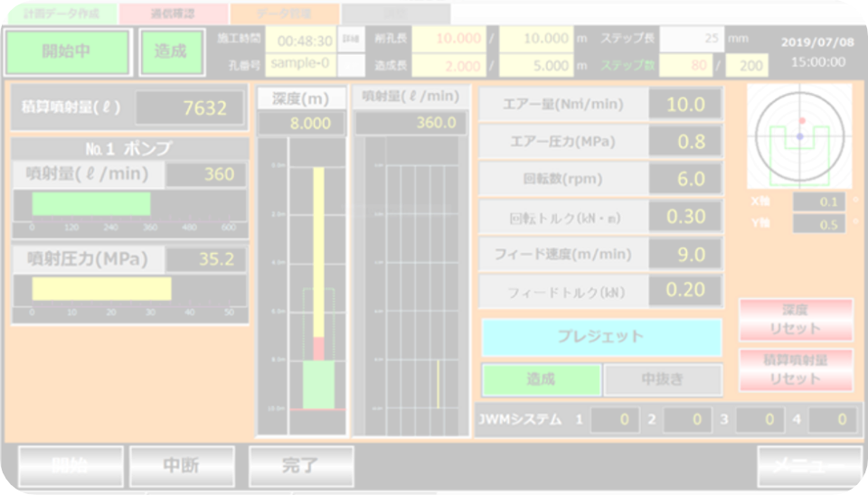The width and height of the screenshot is (868, 495).
Task: Click the 深度リセット red button
Action: pyautogui.click(x=796, y=319)
